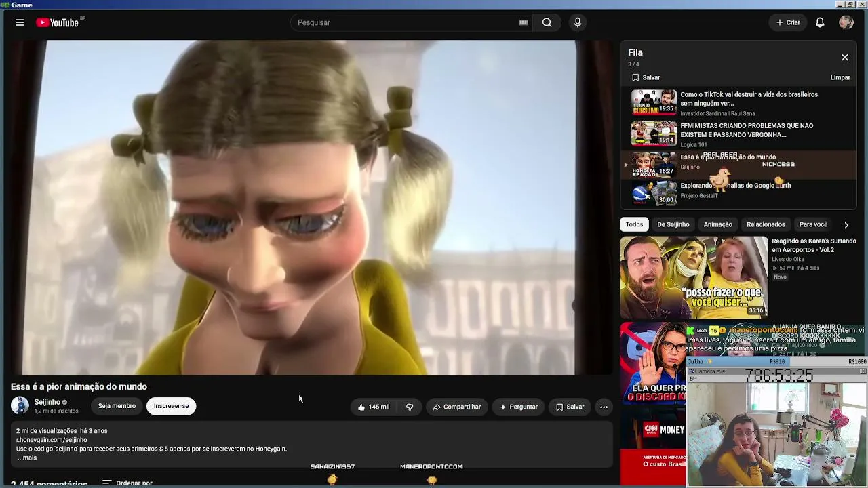
Task: Close the Game window
Action: 861,5
